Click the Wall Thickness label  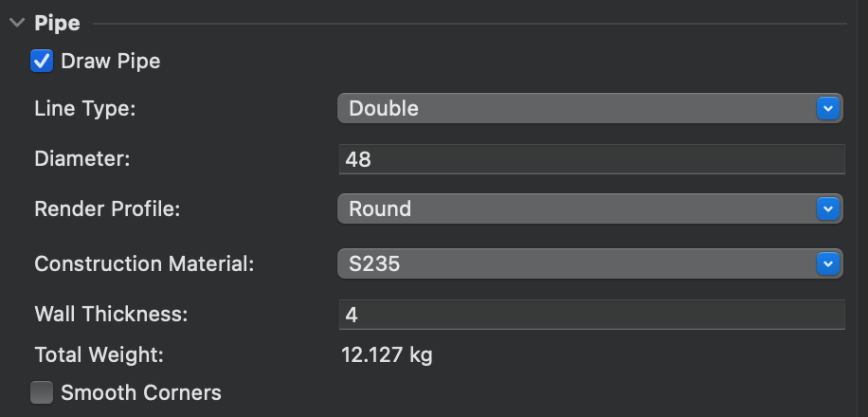click(111, 314)
